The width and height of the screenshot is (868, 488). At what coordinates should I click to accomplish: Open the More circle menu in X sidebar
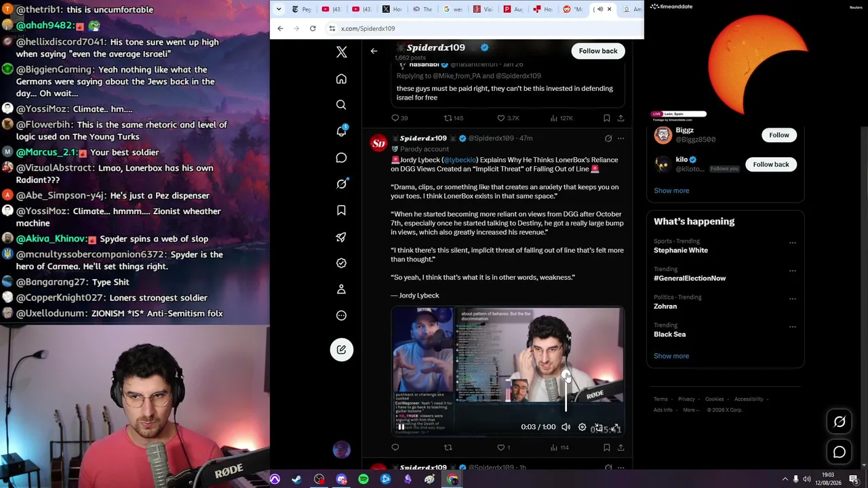[341, 315]
